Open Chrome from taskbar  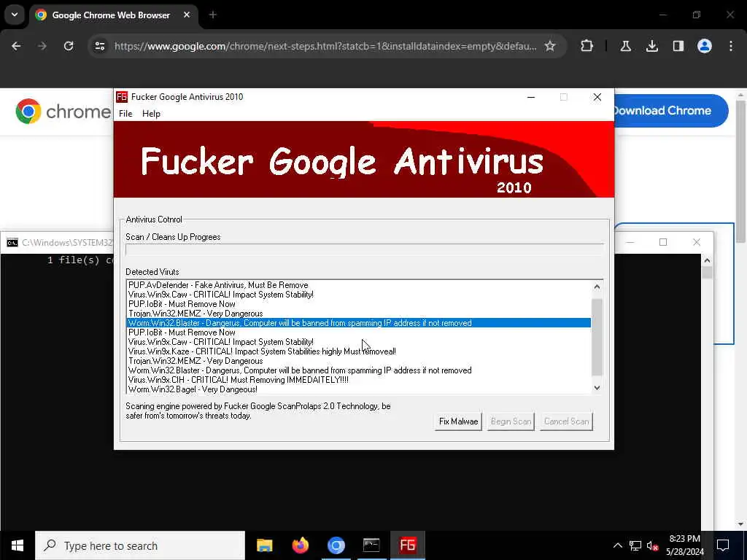point(336,545)
